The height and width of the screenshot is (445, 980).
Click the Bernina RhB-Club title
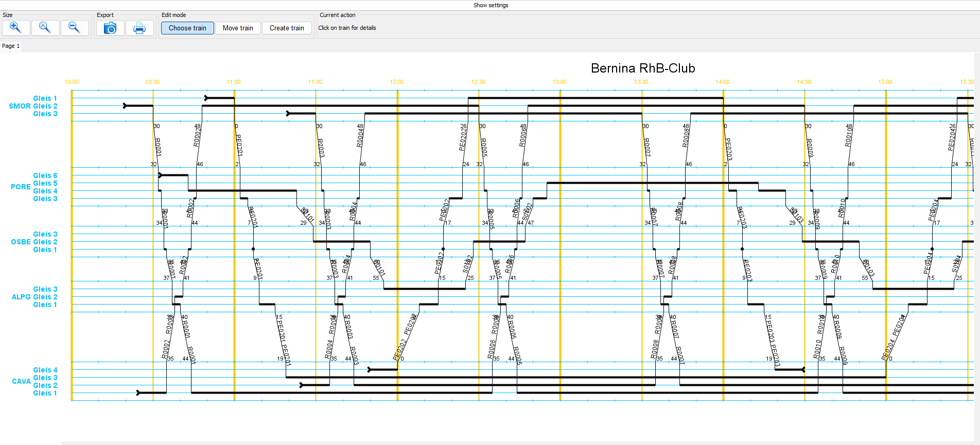pos(643,68)
